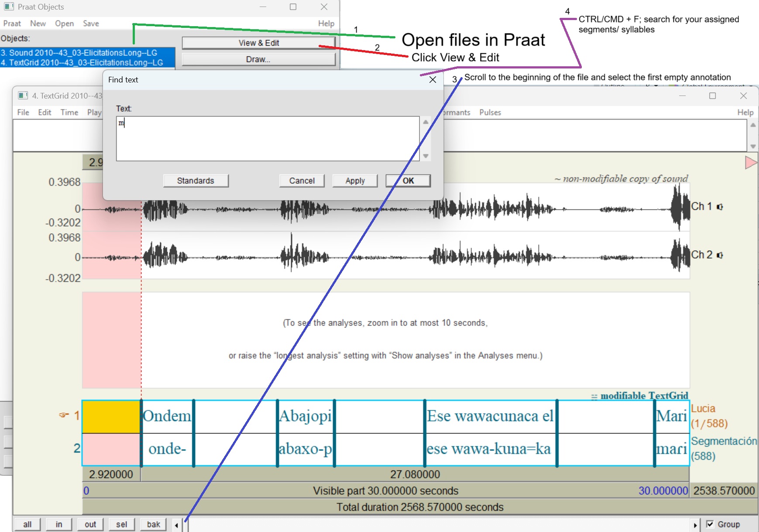Mute the Ch 2 speaker icon

pyautogui.click(x=720, y=255)
